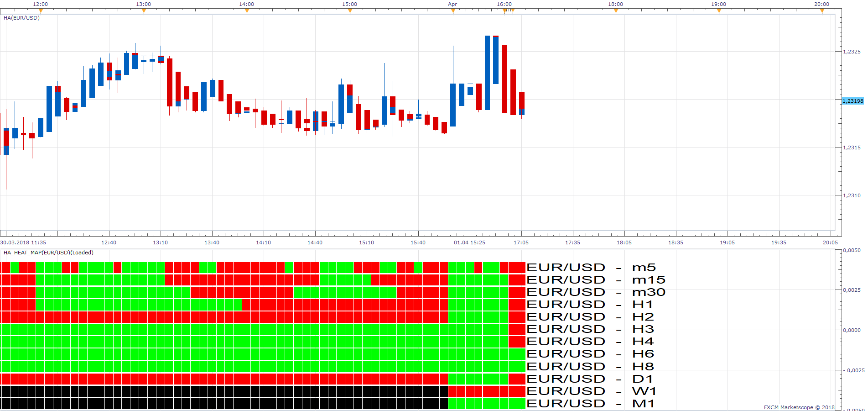The width and height of the screenshot is (868, 411).
Task: Click the 19:35 time axis label
Action: point(779,242)
